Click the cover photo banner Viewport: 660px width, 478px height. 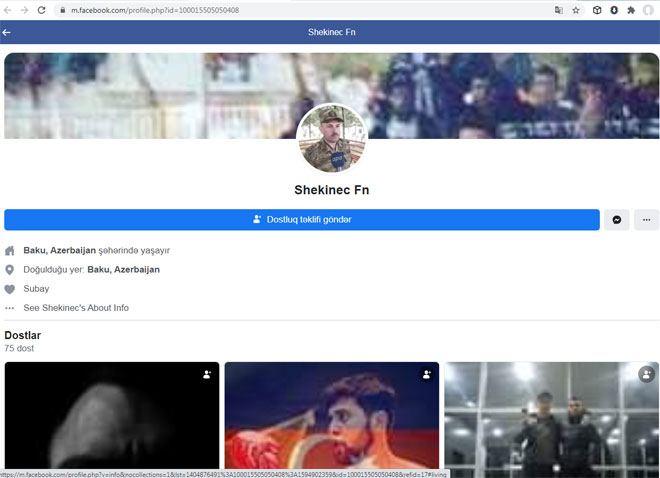click(x=150, y=95)
